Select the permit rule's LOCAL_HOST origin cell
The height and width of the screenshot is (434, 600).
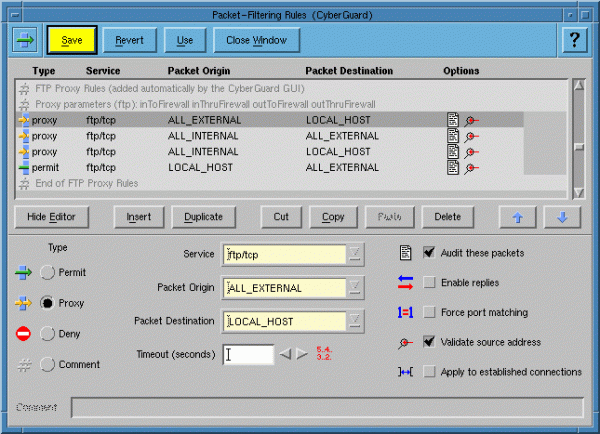coord(200,167)
